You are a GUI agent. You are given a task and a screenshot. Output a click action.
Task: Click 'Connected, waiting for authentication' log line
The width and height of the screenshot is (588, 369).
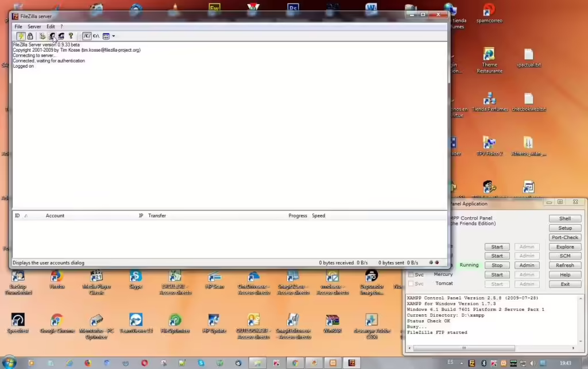click(x=49, y=61)
